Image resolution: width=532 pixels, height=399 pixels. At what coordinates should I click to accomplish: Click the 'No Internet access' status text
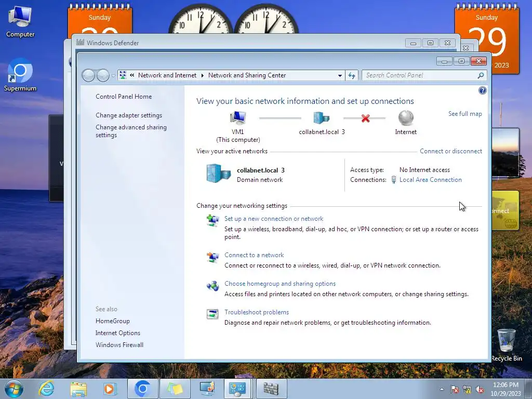424,170
